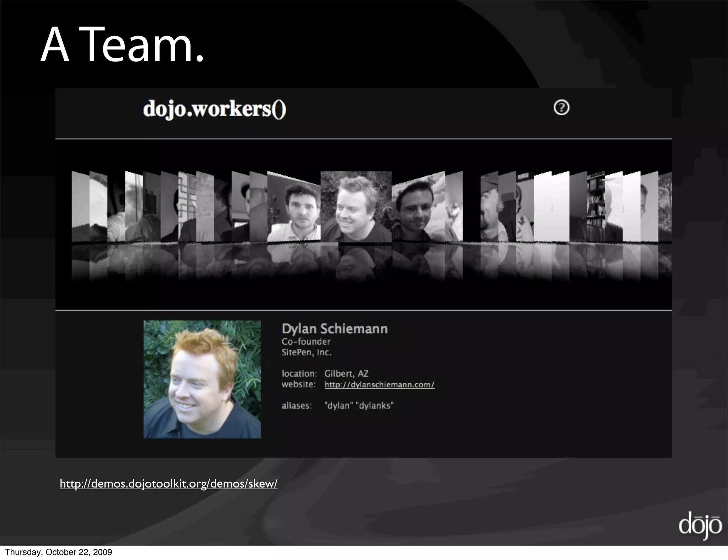The image size is (728, 560).
Task: Click the help question mark icon
Action: (x=561, y=107)
